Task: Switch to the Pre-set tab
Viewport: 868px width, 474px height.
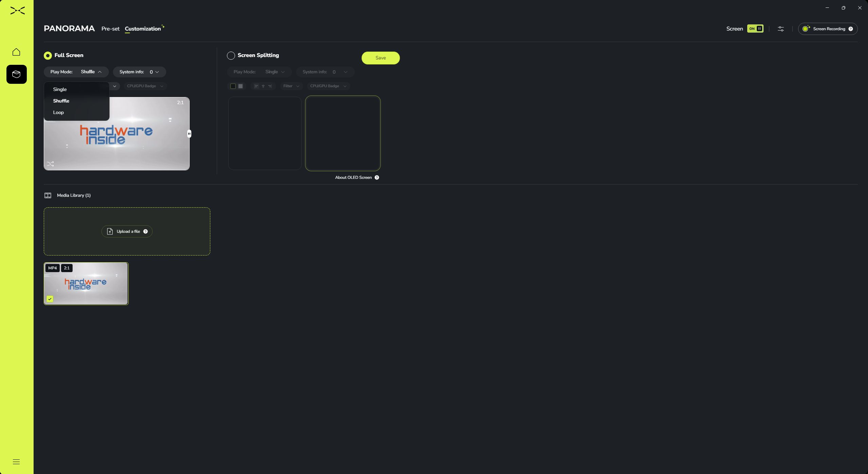Action: coord(110,29)
